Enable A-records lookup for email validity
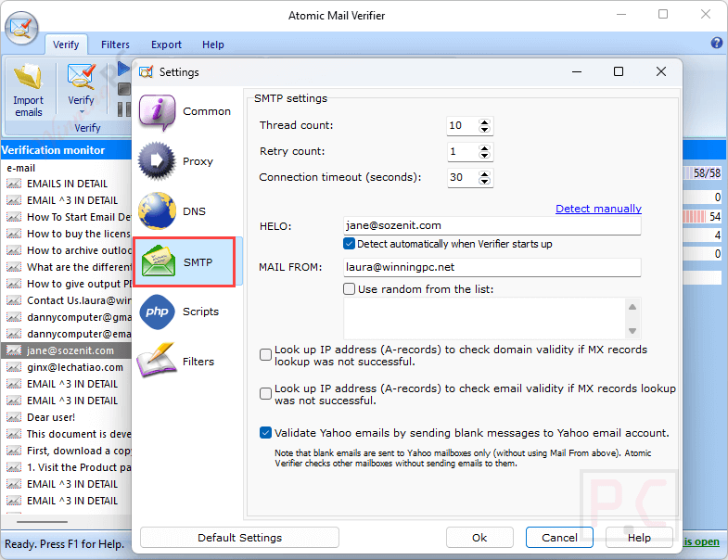728x560 pixels. (x=265, y=394)
